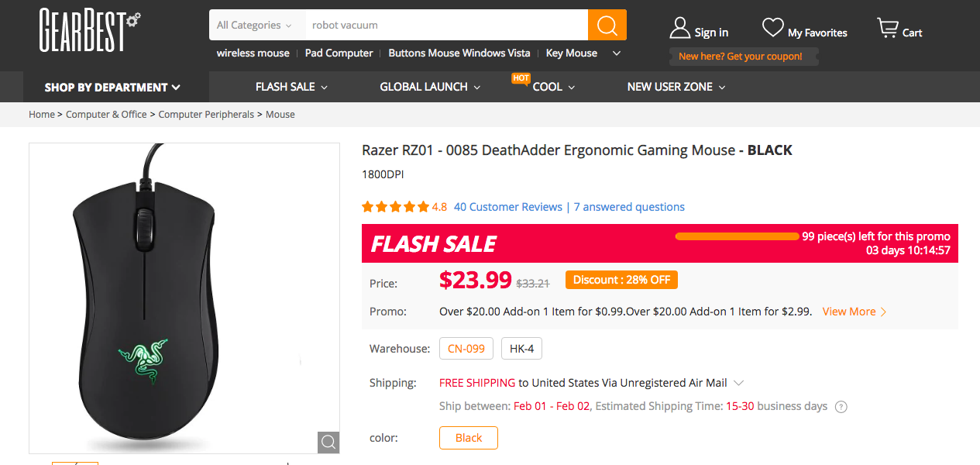Open the Sign in user icon
The width and height of the screenshot is (980, 465).
coord(680,29)
